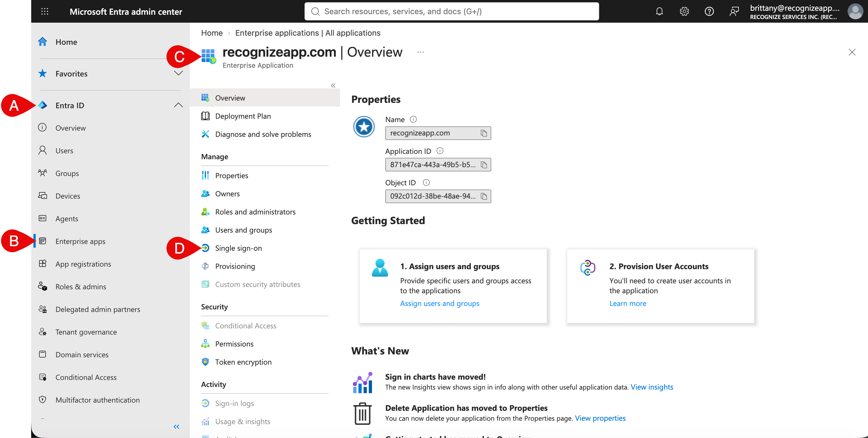This screenshot has width=868, height=438.
Task: Copy the Object ID to clipboard
Action: point(484,196)
